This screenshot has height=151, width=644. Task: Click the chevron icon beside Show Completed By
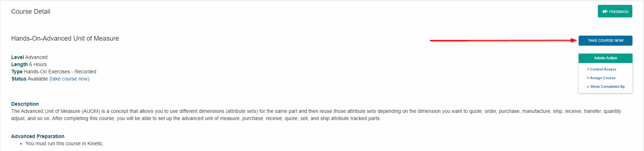(588, 87)
